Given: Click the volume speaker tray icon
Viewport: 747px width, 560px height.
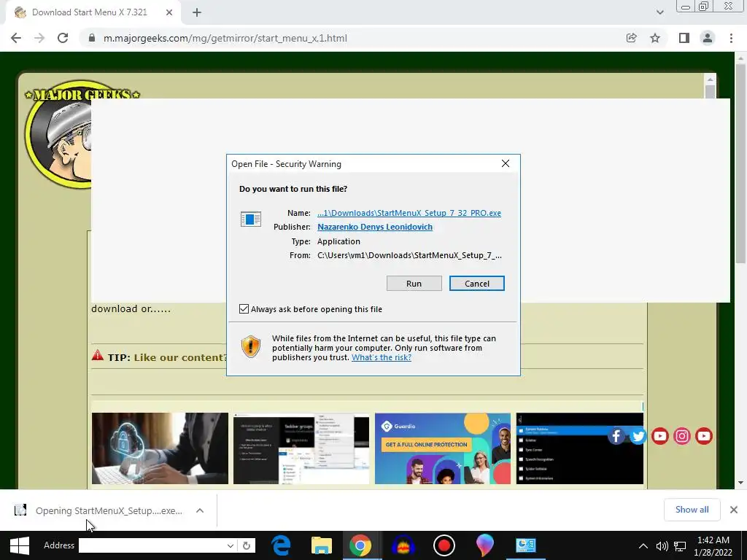Looking at the screenshot, I should pyautogui.click(x=662, y=545).
